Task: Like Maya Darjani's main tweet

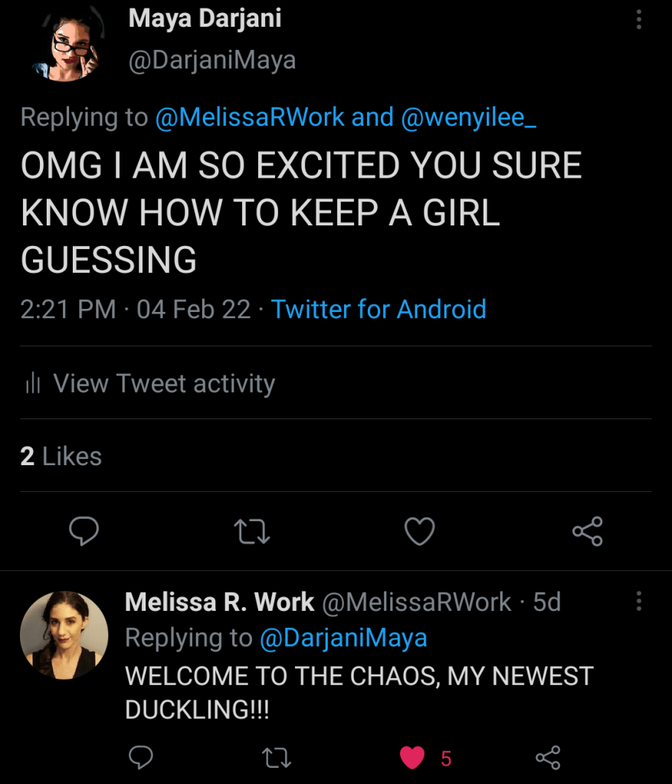Action: pyautogui.click(x=419, y=531)
